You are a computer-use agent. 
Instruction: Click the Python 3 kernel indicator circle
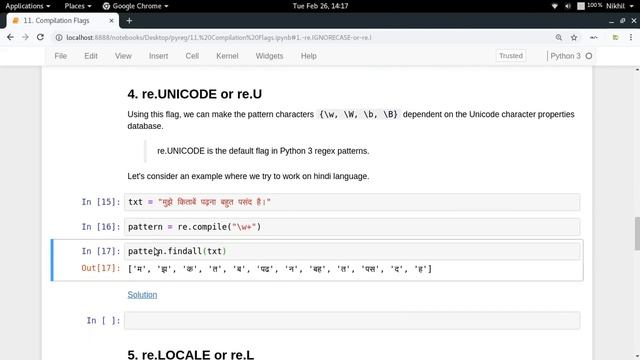pyautogui.click(x=589, y=56)
